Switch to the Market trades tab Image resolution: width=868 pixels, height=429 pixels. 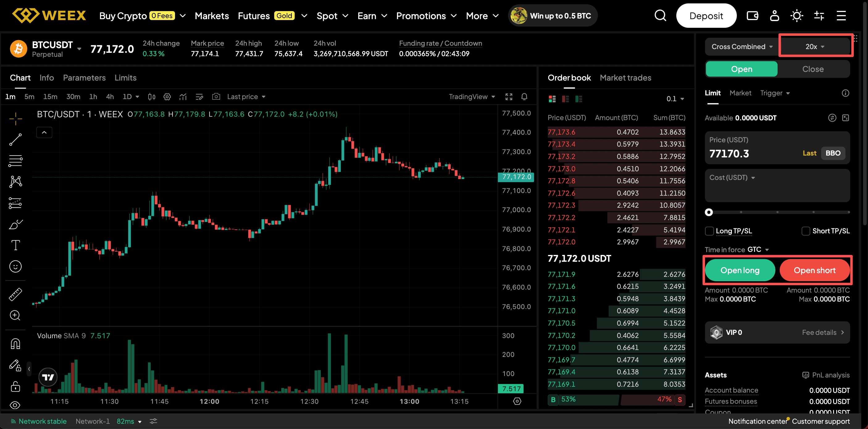(x=625, y=78)
